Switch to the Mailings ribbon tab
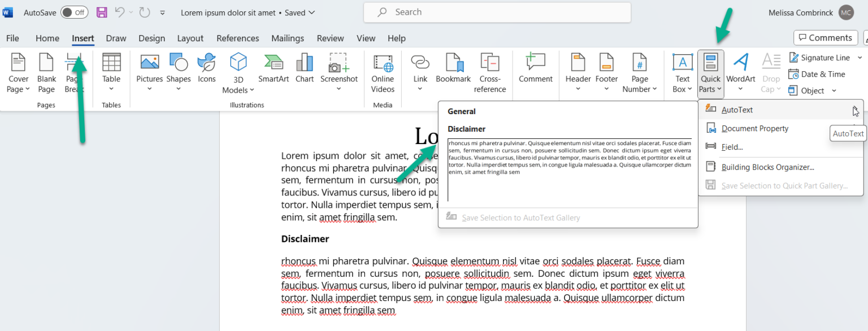The height and width of the screenshot is (331, 868). [x=288, y=38]
